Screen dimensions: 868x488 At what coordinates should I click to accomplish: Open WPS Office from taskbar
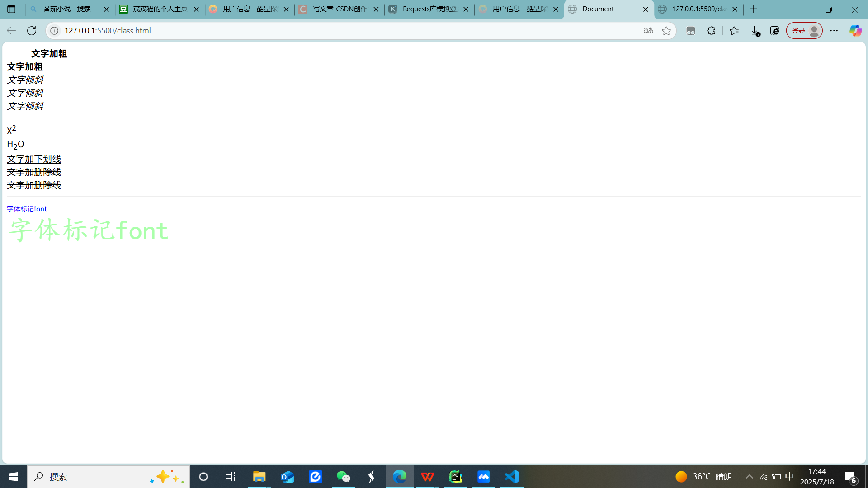click(427, 477)
